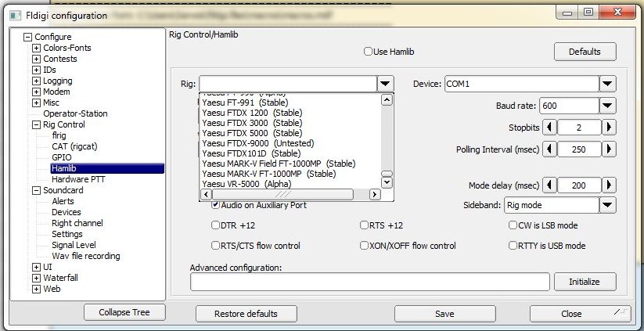Expand the Misc tree node
The image size is (644, 331).
[37, 103]
